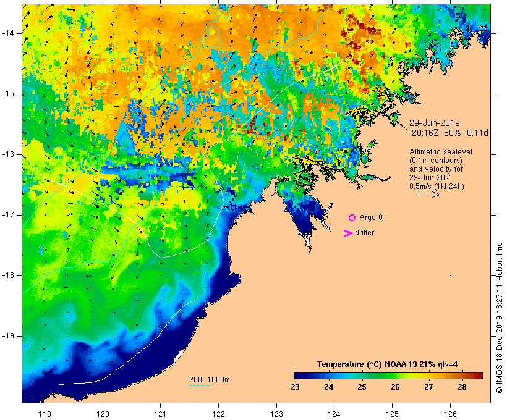The width and height of the screenshot is (507, 420).
Task: Click the longitude axis label 124
Action: pyautogui.click(x=334, y=414)
